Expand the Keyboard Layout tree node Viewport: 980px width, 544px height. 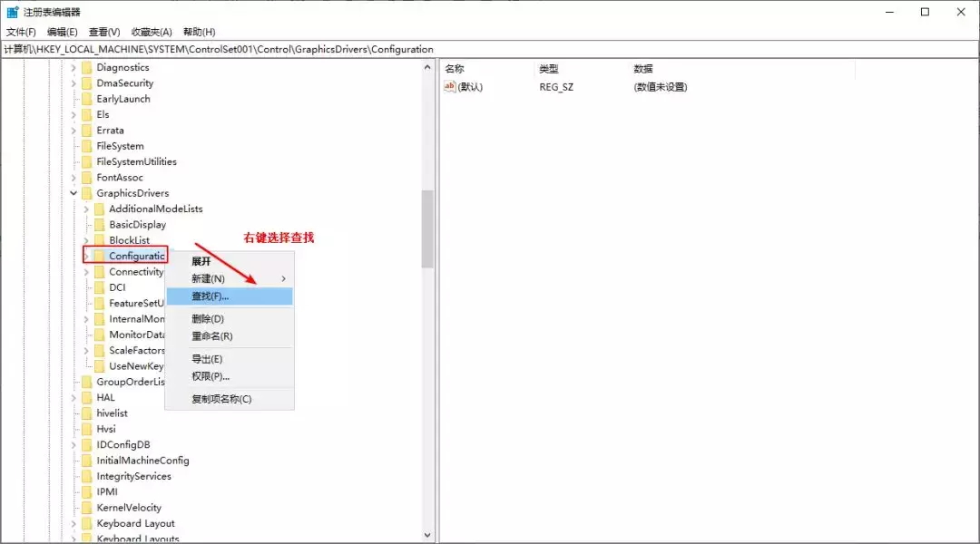point(73,523)
